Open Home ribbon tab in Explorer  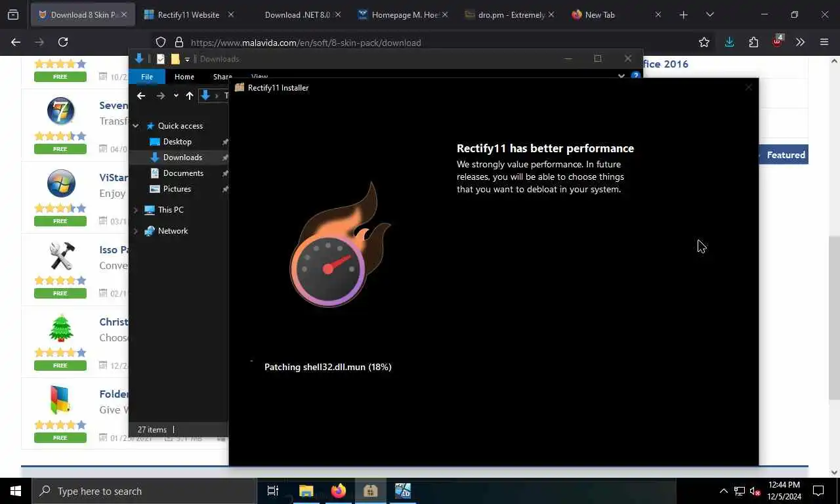click(x=184, y=77)
